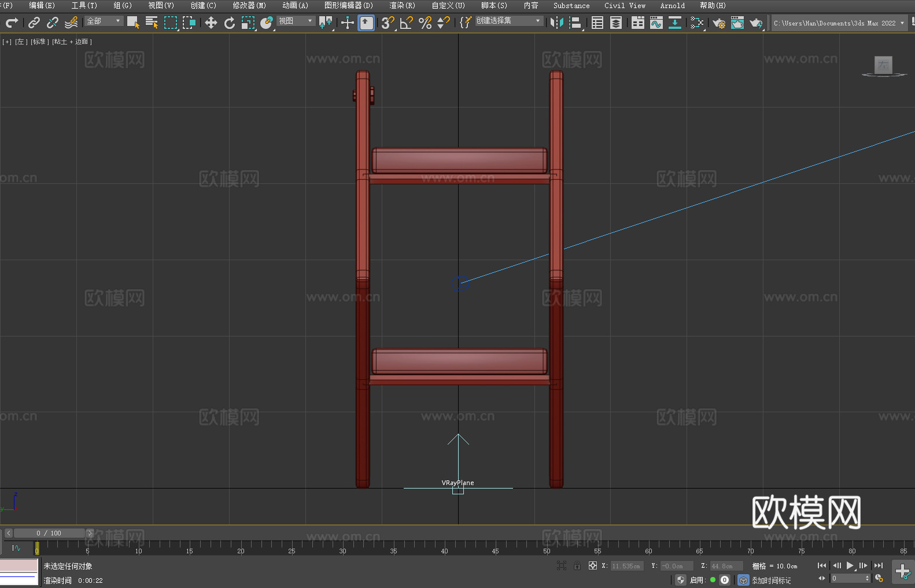
Task: Click the [粘土 + 边面] viewport label
Action: coord(72,42)
